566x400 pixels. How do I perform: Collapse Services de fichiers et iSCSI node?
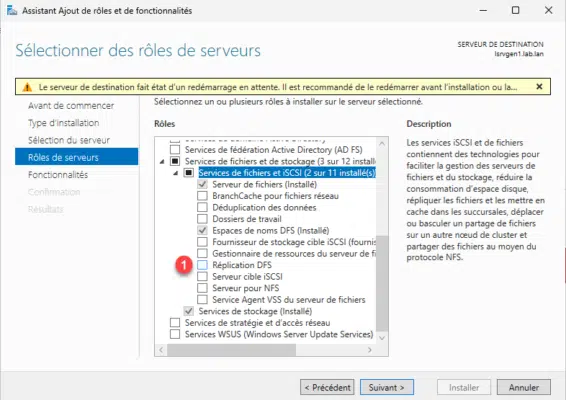176,173
